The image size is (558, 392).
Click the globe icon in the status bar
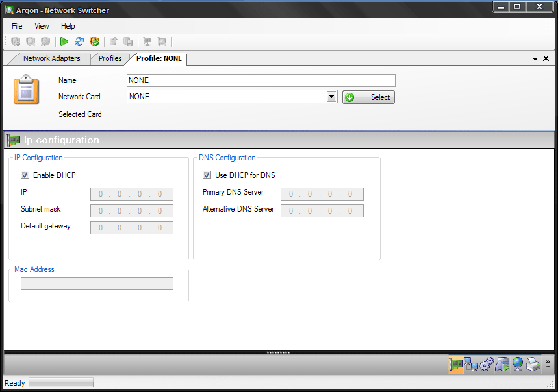(517, 365)
